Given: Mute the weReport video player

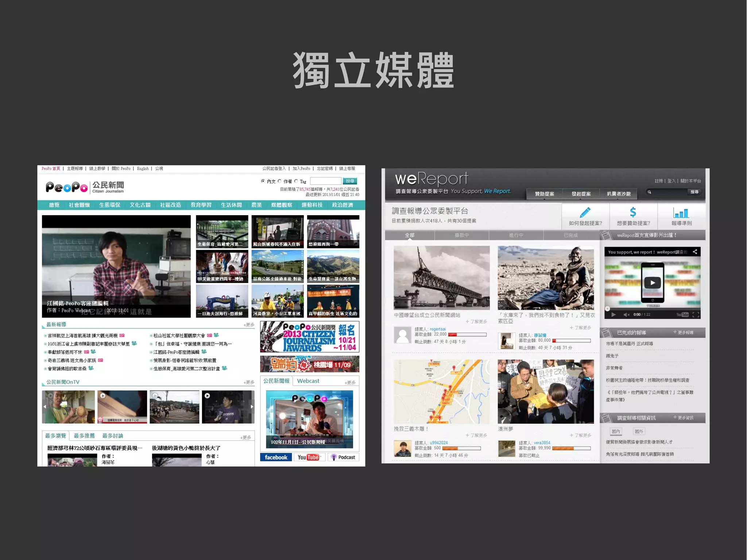Looking at the screenshot, I should coord(626,314).
